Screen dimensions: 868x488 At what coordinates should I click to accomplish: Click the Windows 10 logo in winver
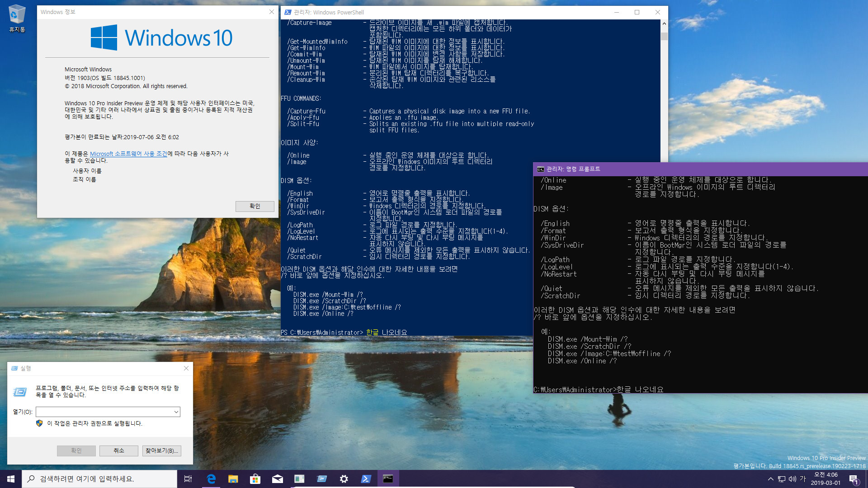point(161,38)
